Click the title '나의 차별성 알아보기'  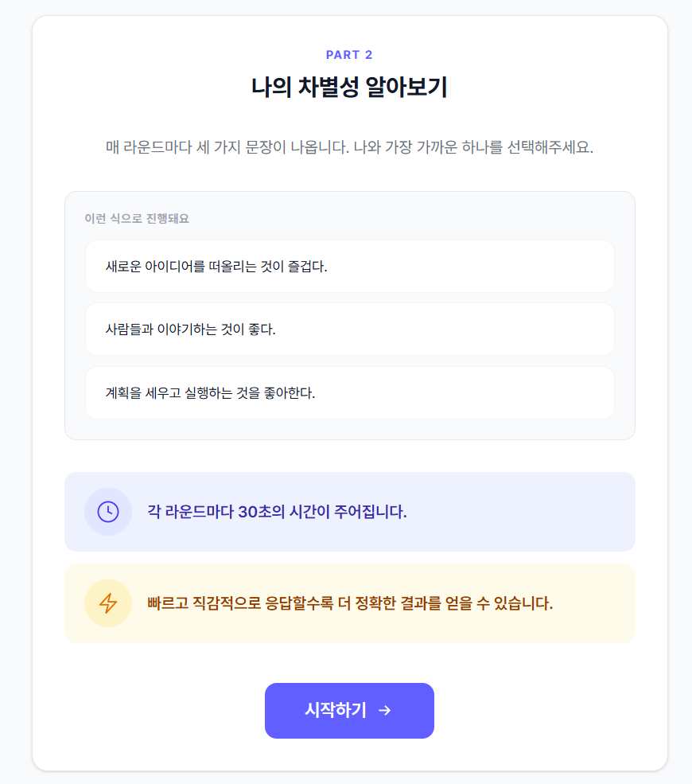pos(349,85)
